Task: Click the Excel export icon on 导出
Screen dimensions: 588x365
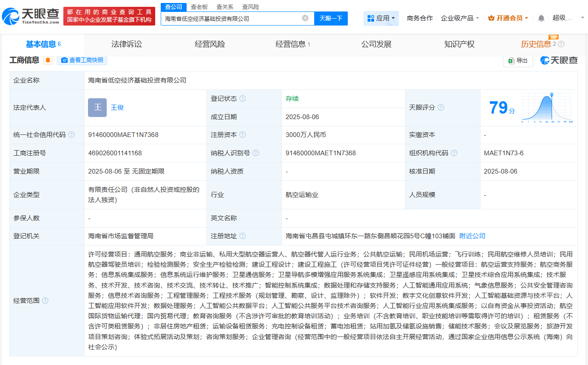Action: 511,60
